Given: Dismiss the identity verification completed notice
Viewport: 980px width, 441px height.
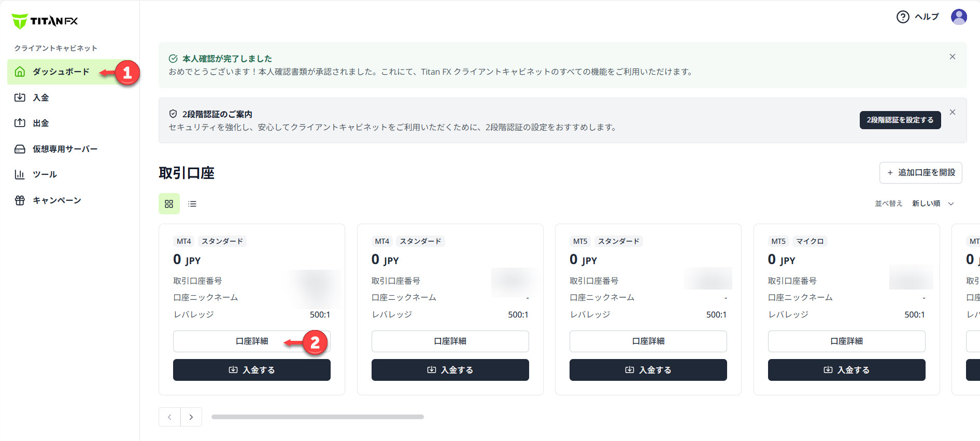Looking at the screenshot, I should pos(952,57).
